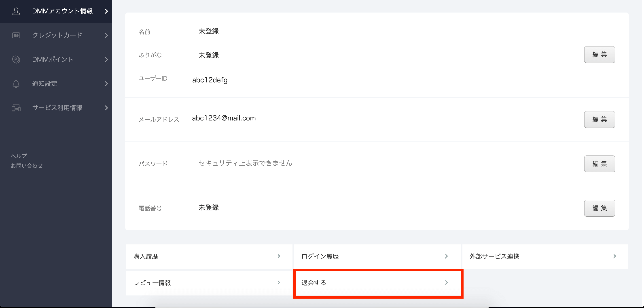This screenshot has height=308, width=644.
Task: Click the person icon beside DMMアカウント情報
Action: point(16,11)
